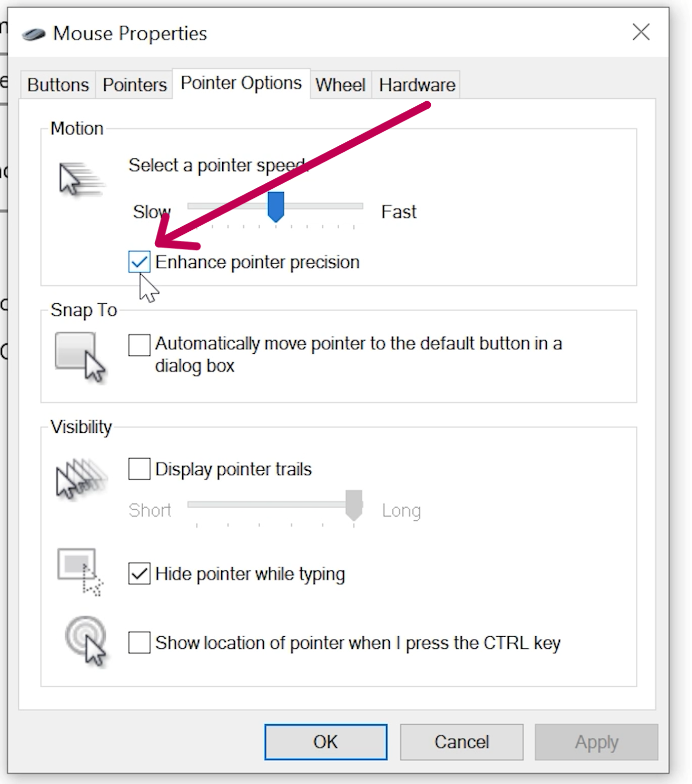Close the Mouse Properties dialog
692x784 pixels.
point(641,32)
